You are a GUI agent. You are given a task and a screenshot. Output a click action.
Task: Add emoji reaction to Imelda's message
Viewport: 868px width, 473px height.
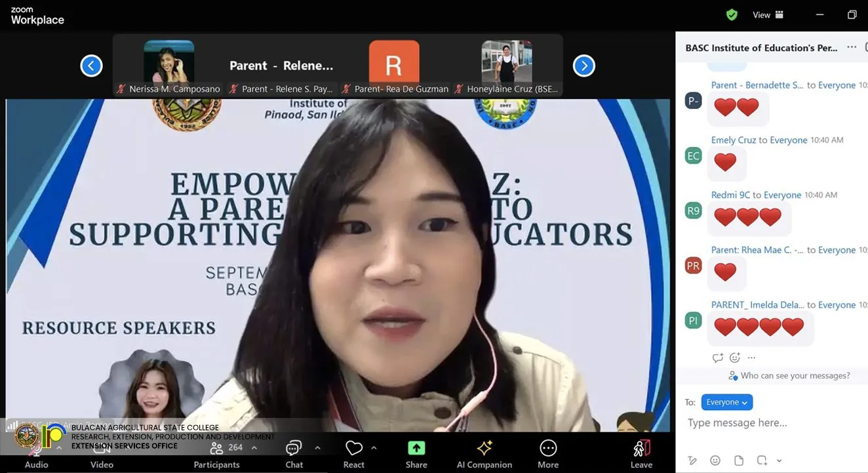click(x=735, y=358)
